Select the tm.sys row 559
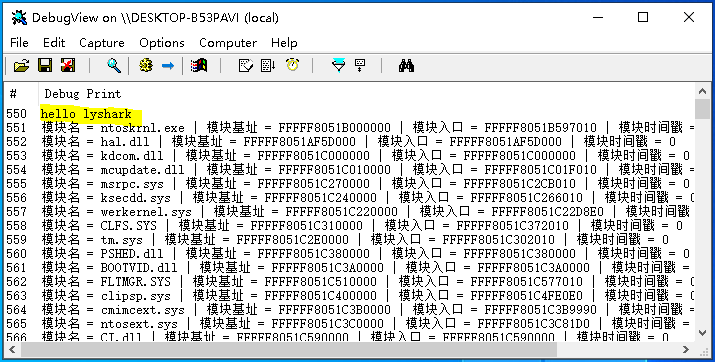 (350, 239)
